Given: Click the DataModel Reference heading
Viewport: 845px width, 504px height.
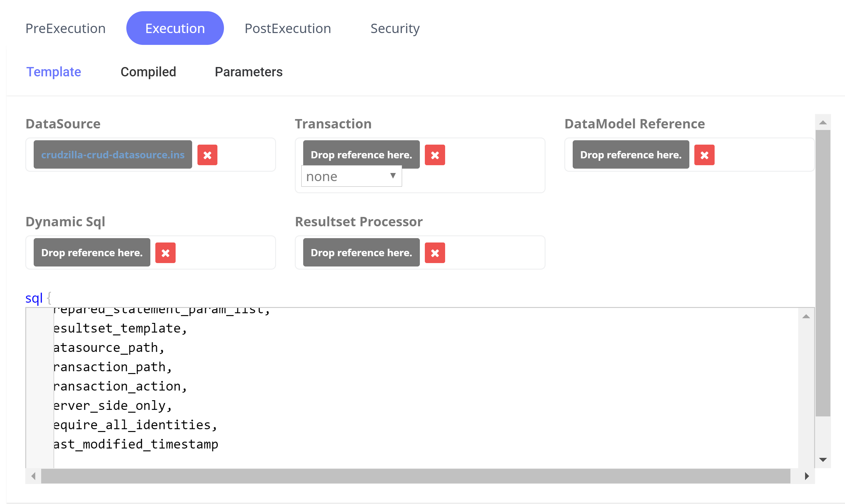Looking at the screenshot, I should (x=635, y=124).
